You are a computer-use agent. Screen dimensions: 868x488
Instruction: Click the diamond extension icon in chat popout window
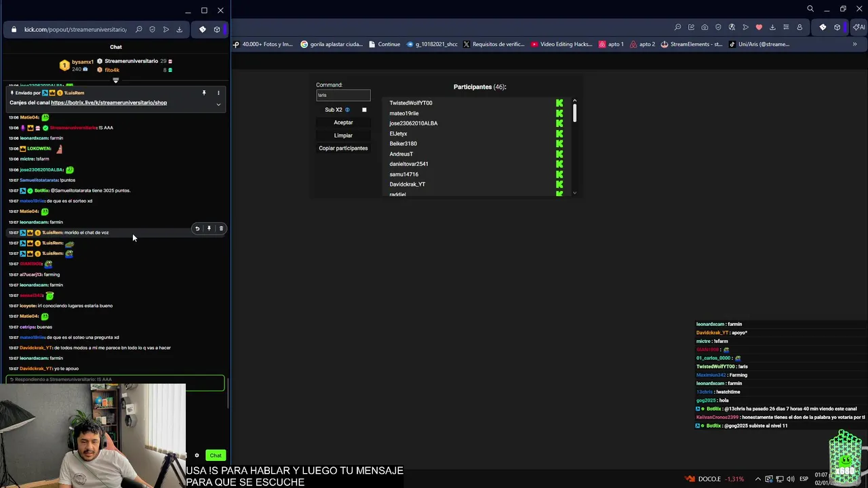coord(202,29)
